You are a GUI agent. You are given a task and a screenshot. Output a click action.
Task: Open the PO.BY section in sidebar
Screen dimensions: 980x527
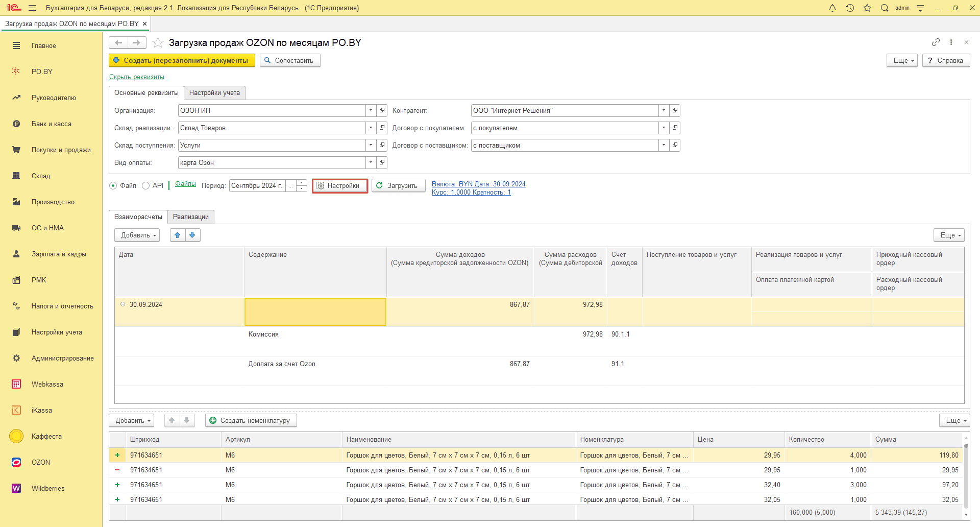pyautogui.click(x=42, y=71)
